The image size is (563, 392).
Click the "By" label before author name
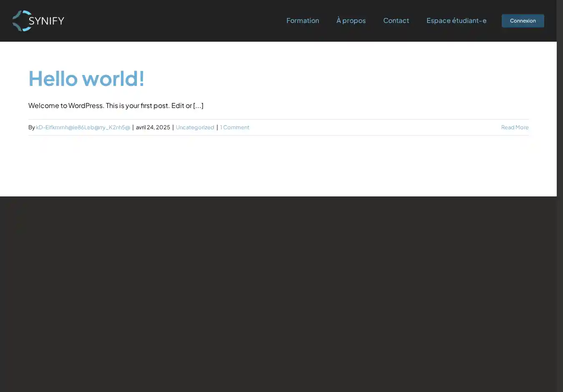click(x=31, y=127)
